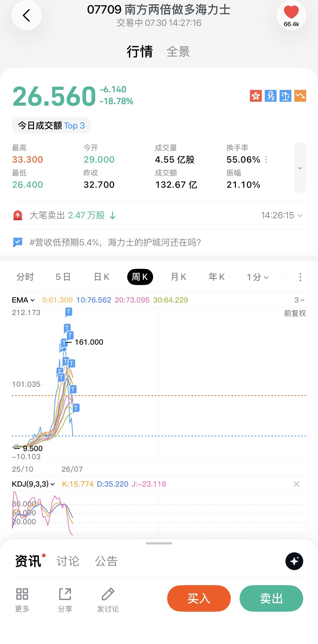Open the 营收低预期 海力士 topic link
The width and height of the screenshot is (318, 644).
point(115,242)
